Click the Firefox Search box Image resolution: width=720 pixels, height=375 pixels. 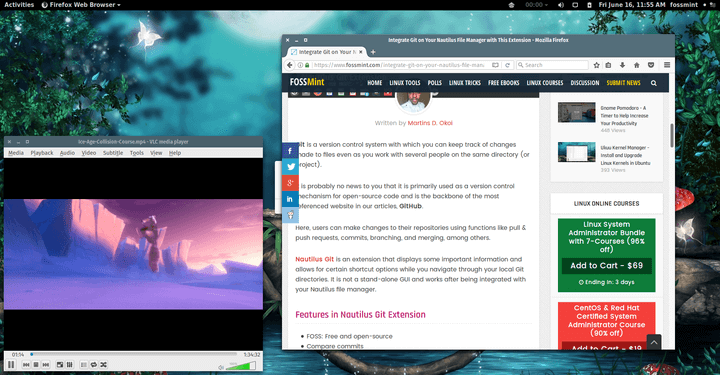552,65
